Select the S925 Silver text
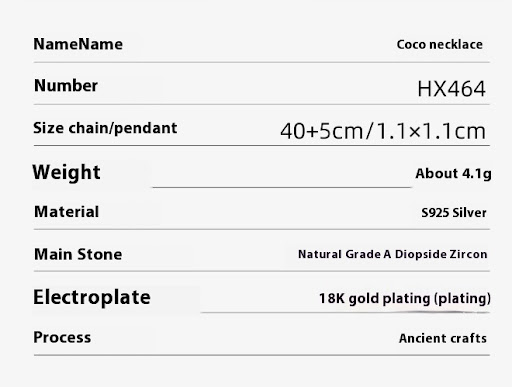Screen dimensions: 512x387 [454, 213]
